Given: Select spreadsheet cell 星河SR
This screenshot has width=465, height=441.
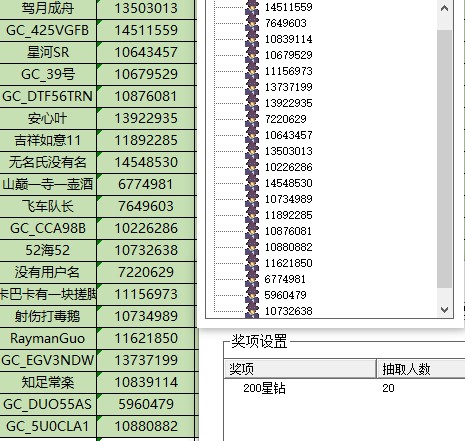Looking at the screenshot, I should pos(48,52).
